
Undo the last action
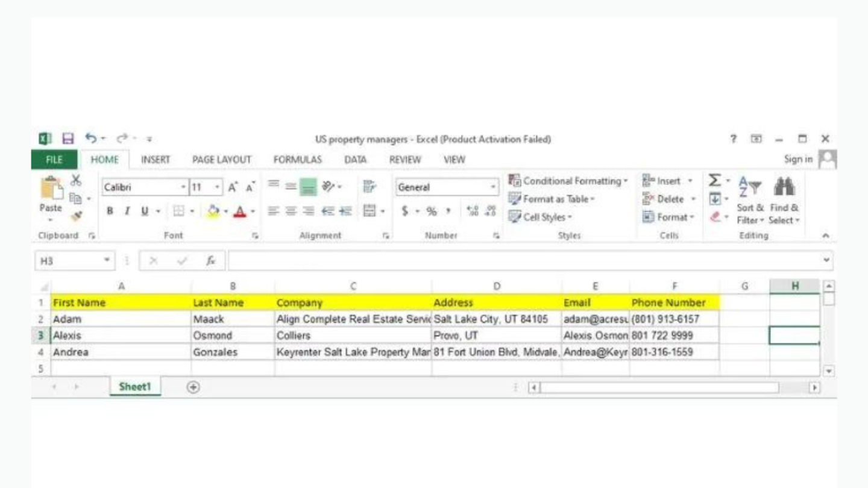click(91, 139)
